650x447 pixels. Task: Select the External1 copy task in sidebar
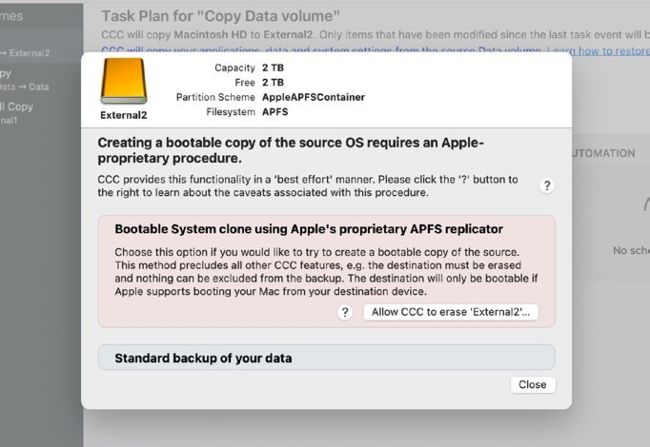[x=20, y=113]
